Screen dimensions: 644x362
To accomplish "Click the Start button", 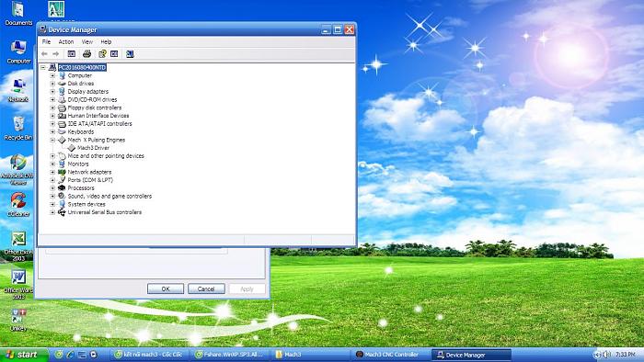I will coord(24,355).
